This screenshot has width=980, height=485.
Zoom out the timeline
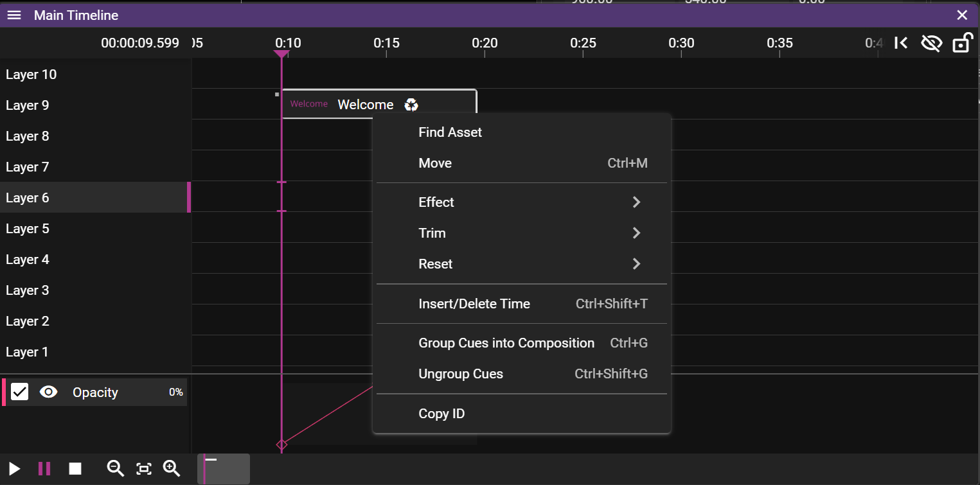point(115,469)
